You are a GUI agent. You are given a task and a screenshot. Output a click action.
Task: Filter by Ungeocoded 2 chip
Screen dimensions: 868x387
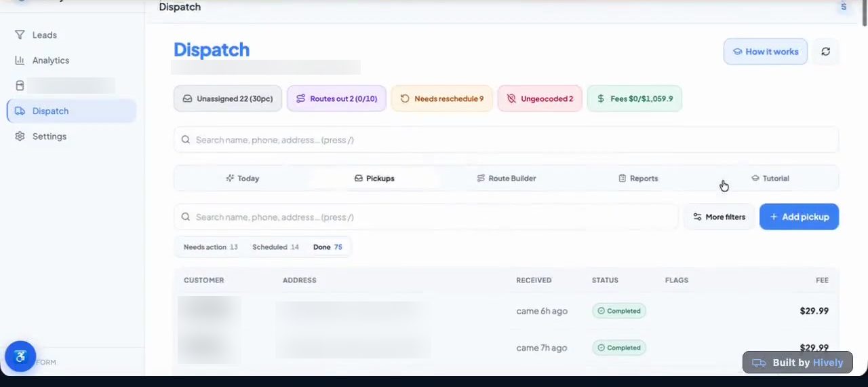540,98
